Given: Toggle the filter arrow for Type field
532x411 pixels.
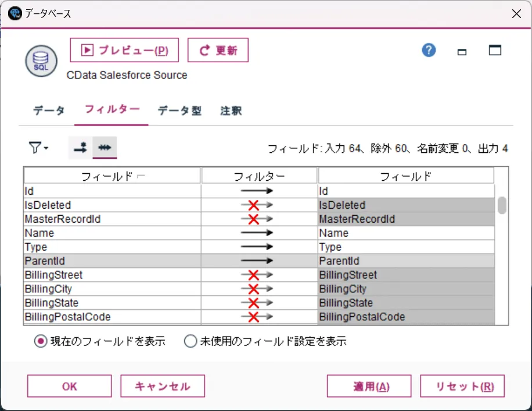Looking at the screenshot, I should (x=257, y=246).
